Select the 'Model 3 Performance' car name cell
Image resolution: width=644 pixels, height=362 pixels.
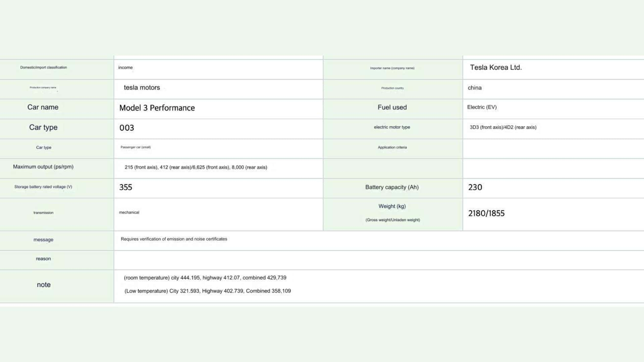coord(157,108)
